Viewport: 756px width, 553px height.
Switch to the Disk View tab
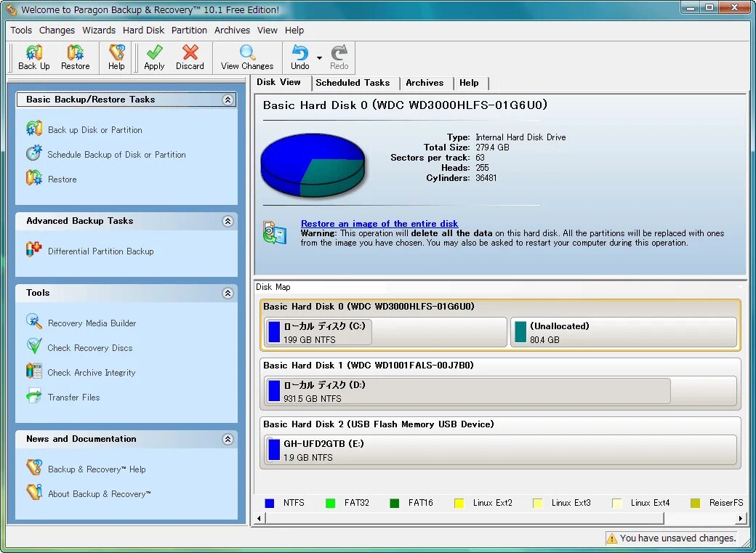coord(278,82)
